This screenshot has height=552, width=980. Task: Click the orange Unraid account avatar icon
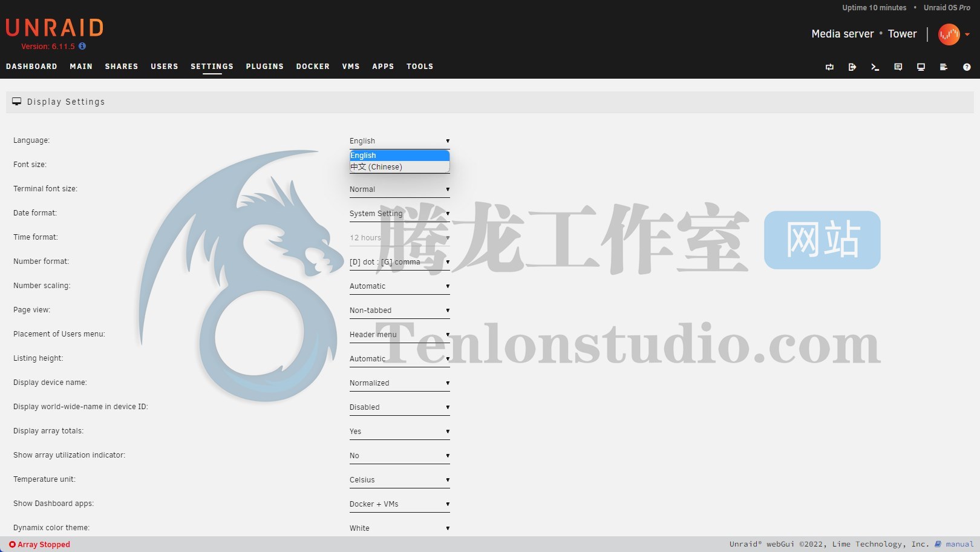pyautogui.click(x=949, y=34)
